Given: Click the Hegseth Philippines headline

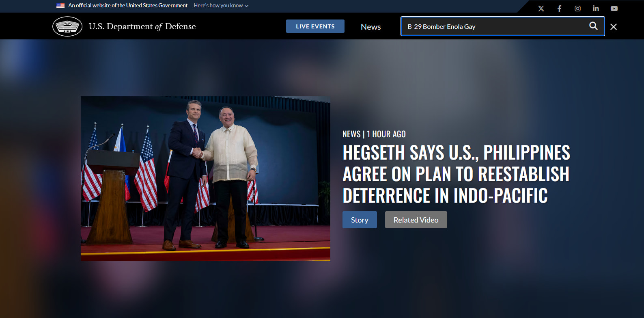Looking at the screenshot, I should point(456,174).
